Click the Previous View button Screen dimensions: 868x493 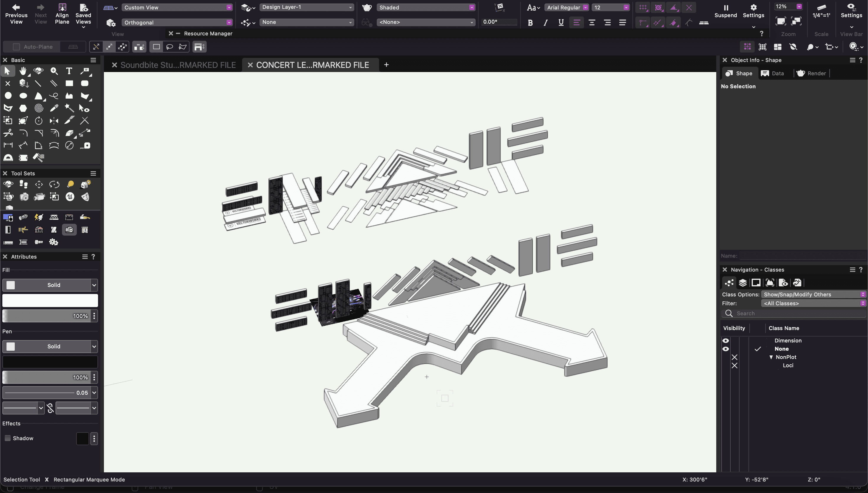(16, 14)
